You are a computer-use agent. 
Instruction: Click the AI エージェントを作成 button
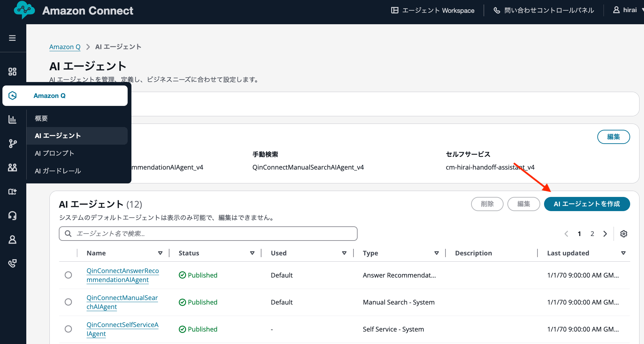(x=587, y=204)
